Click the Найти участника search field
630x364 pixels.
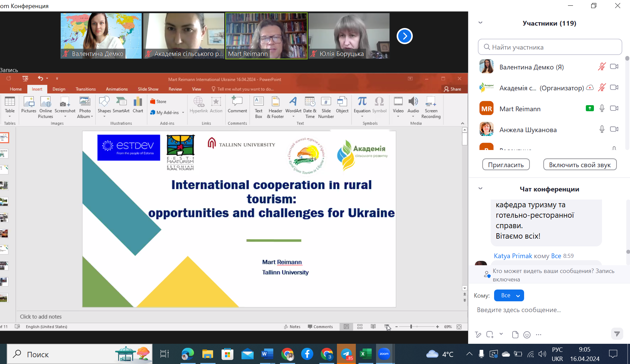pyautogui.click(x=550, y=47)
